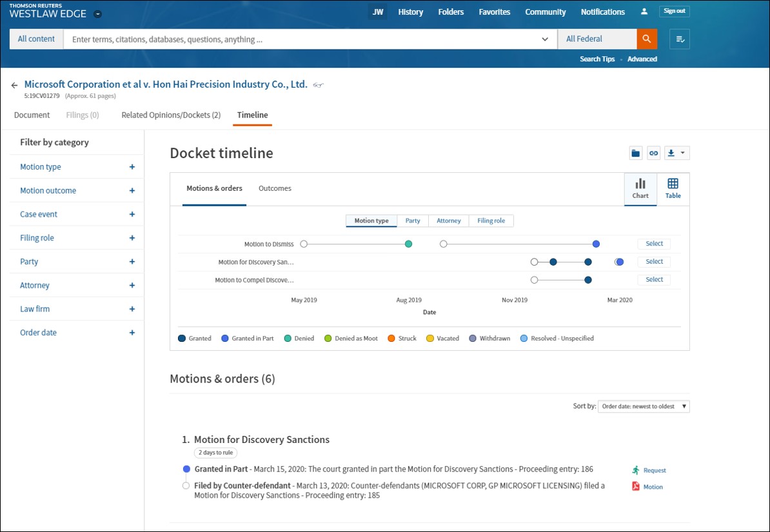Switch to Table view icon
The height and width of the screenshot is (532, 770).
click(x=673, y=189)
